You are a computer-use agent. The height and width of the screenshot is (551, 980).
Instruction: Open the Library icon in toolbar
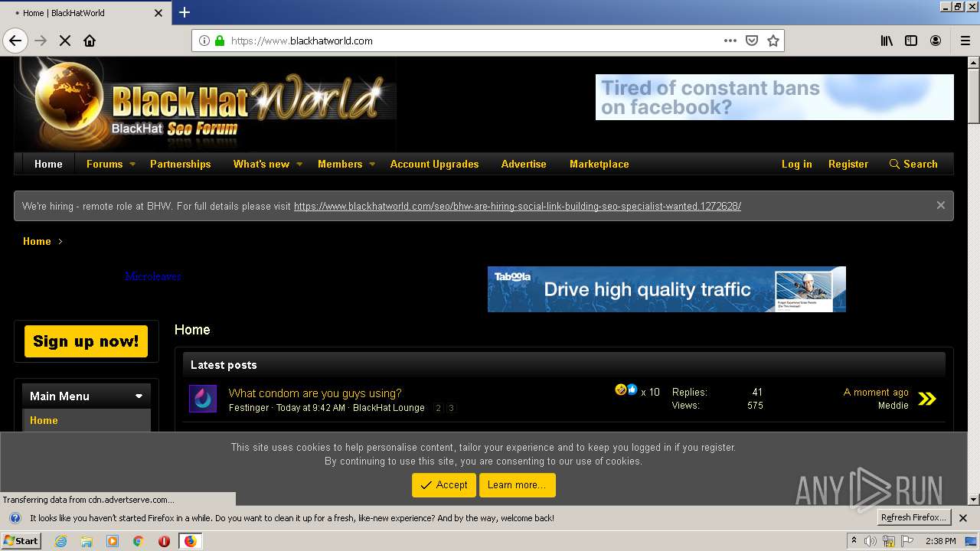[887, 41]
